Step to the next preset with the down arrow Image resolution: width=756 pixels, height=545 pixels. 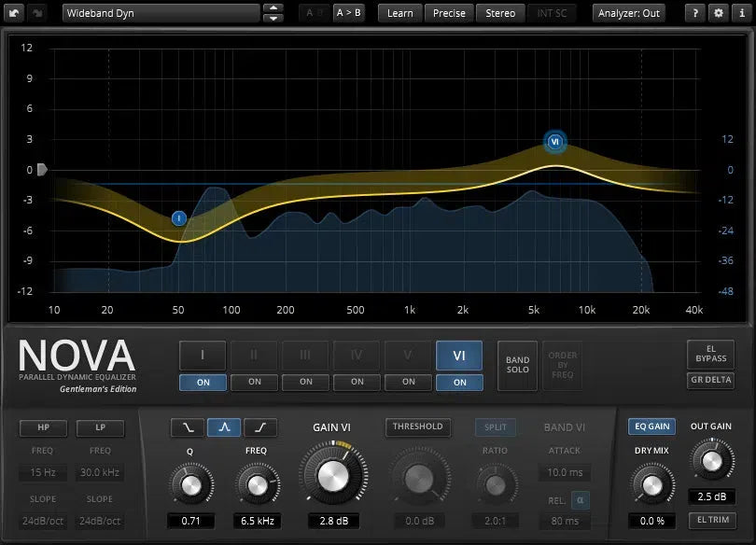tap(273, 18)
